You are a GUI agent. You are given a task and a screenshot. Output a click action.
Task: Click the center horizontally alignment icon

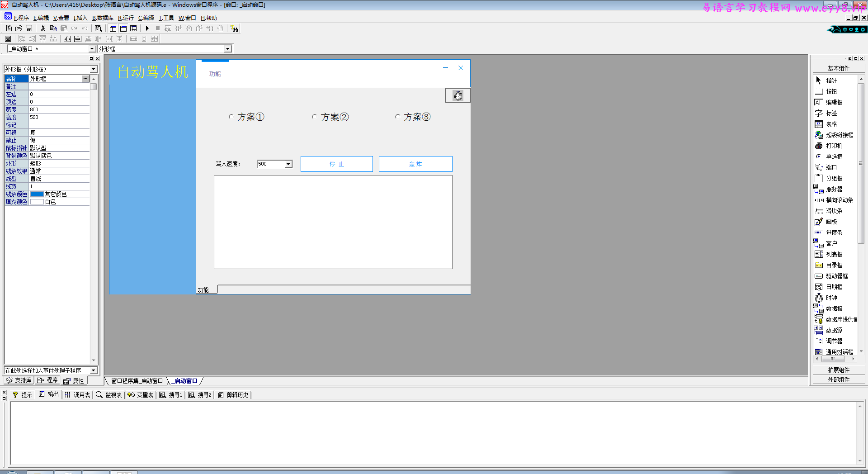(67, 39)
